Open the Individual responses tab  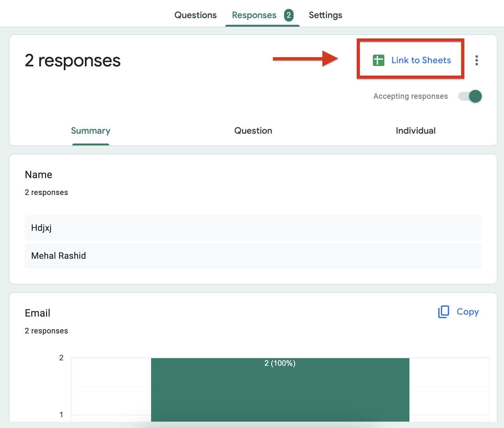(x=415, y=131)
